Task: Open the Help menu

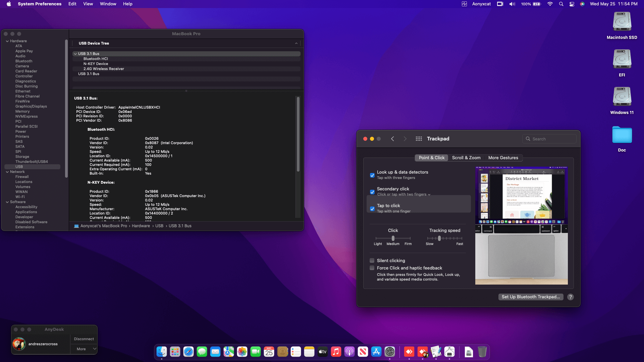Action: [128, 4]
